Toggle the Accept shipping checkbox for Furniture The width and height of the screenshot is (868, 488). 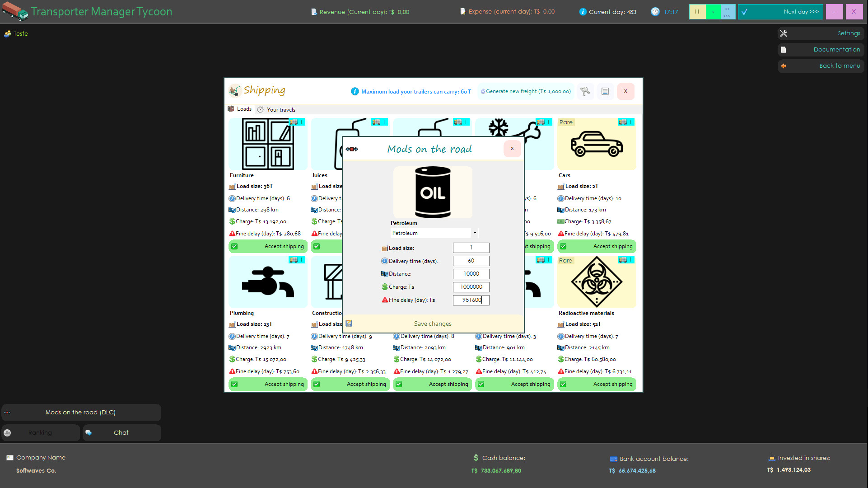[235, 246]
